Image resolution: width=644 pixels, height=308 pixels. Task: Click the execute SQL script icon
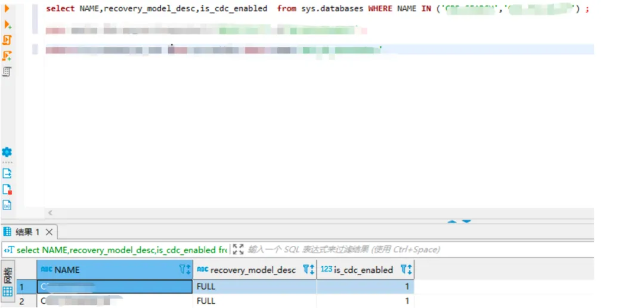point(7,40)
